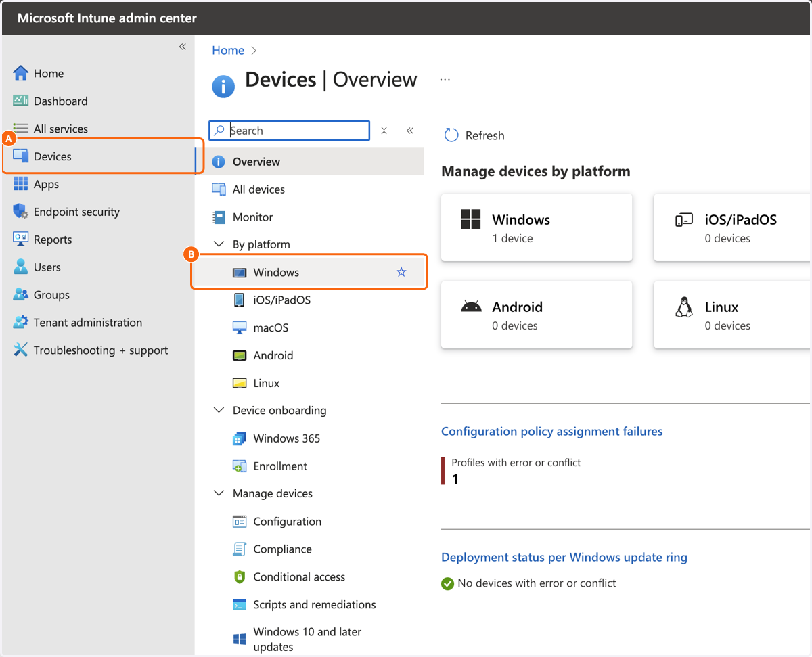Click the Windows 365 icon

(x=239, y=438)
